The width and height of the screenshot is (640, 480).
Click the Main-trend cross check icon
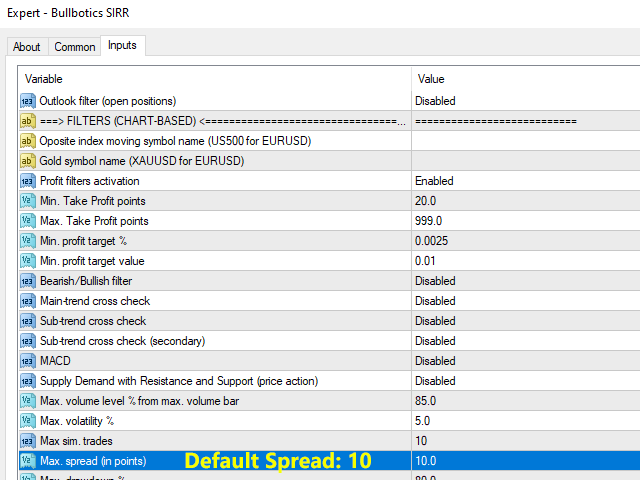click(28, 301)
